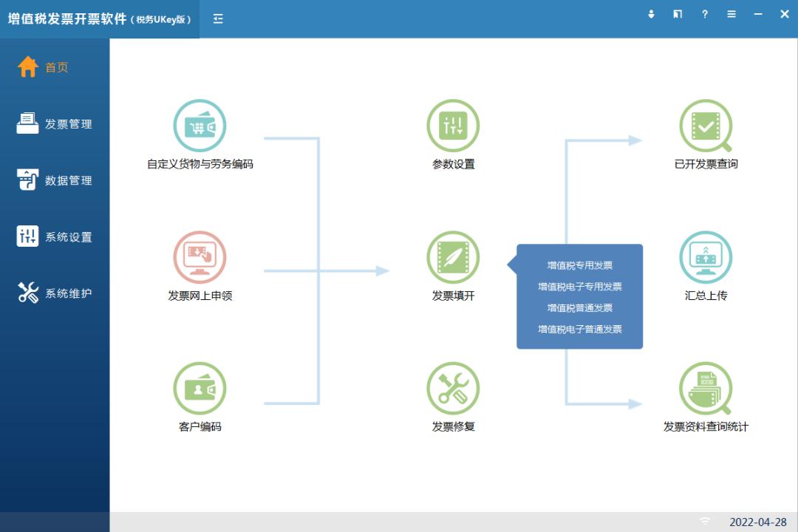Go to 系统维护 system maintenance

click(55, 292)
